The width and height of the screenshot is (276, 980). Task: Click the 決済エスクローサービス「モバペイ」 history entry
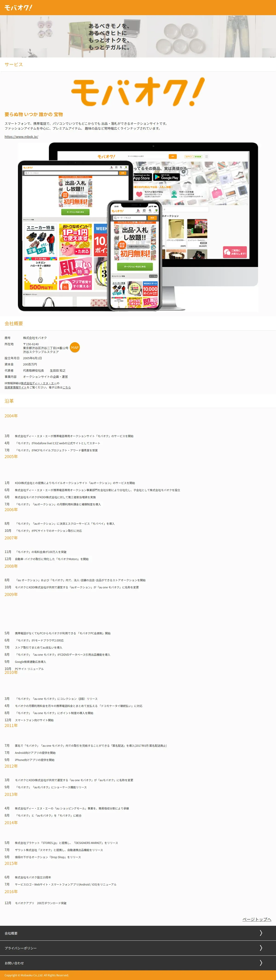[65, 524]
